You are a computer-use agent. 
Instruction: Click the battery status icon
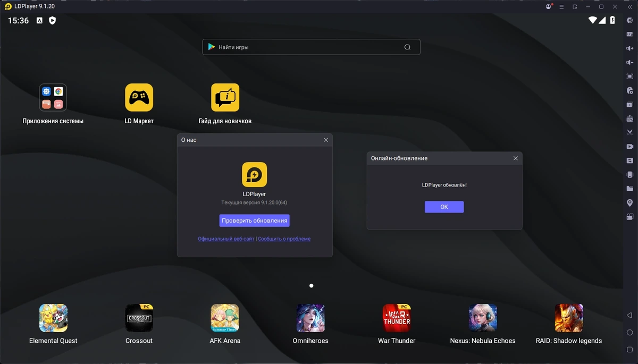(612, 20)
